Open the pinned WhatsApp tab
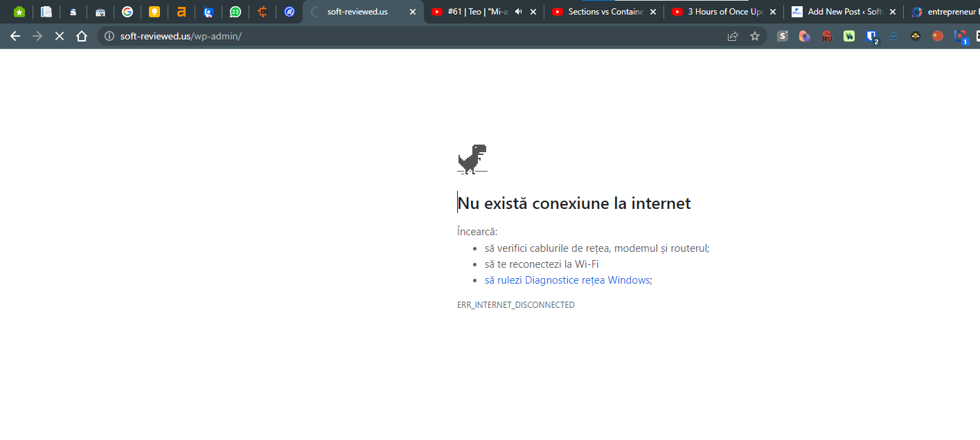The height and width of the screenshot is (440, 980). pyautogui.click(x=235, y=12)
